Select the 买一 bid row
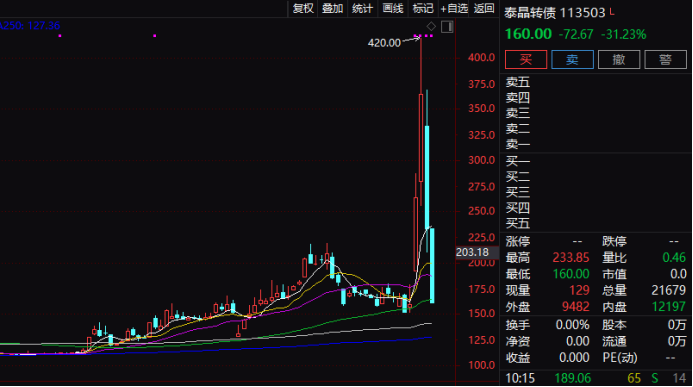The width and height of the screenshot is (693, 387). click(596, 161)
